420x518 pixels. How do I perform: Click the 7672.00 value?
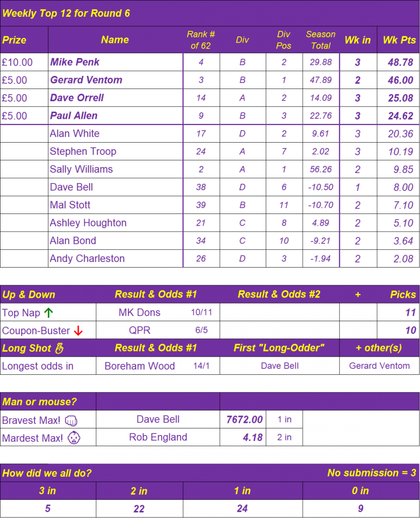(244, 419)
